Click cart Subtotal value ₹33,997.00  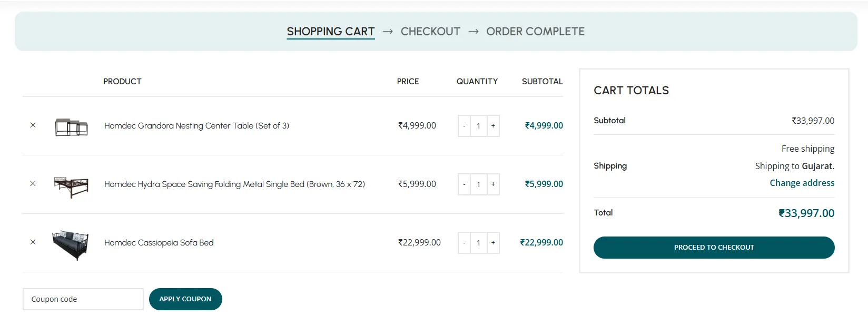[x=813, y=121]
